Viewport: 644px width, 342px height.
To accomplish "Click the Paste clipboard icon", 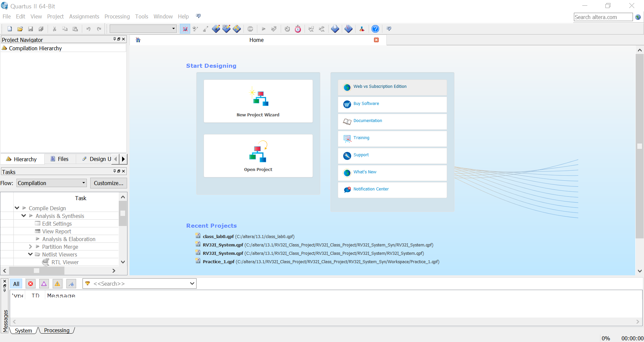I will 75,29.
